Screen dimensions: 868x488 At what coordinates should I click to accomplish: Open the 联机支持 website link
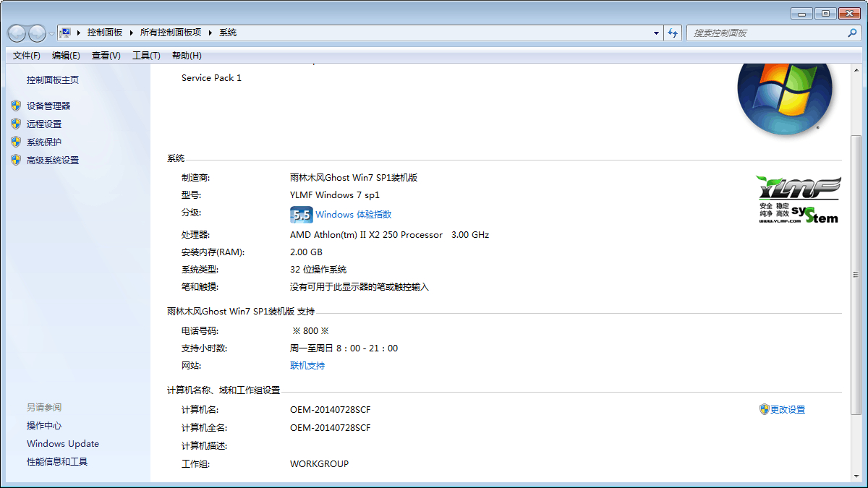[x=307, y=366]
